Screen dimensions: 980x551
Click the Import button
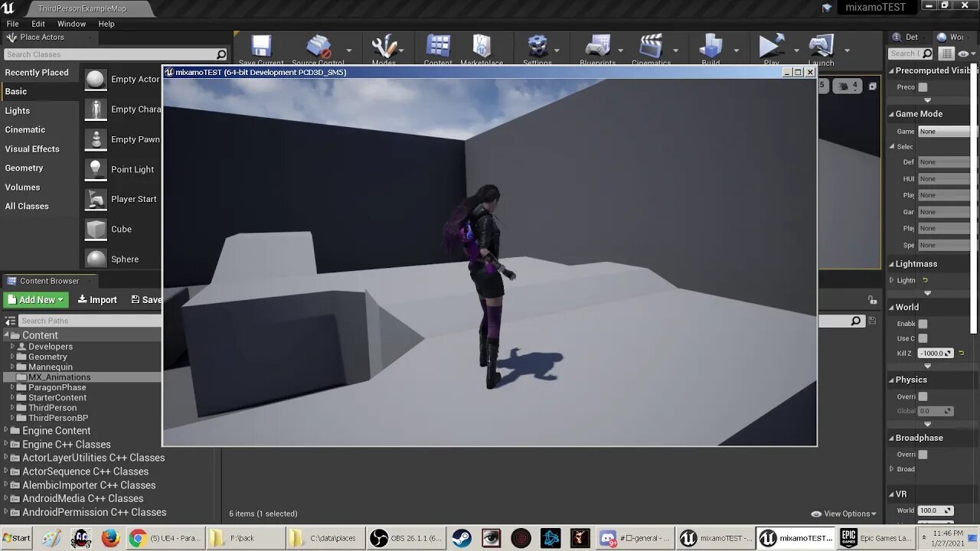tap(97, 300)
